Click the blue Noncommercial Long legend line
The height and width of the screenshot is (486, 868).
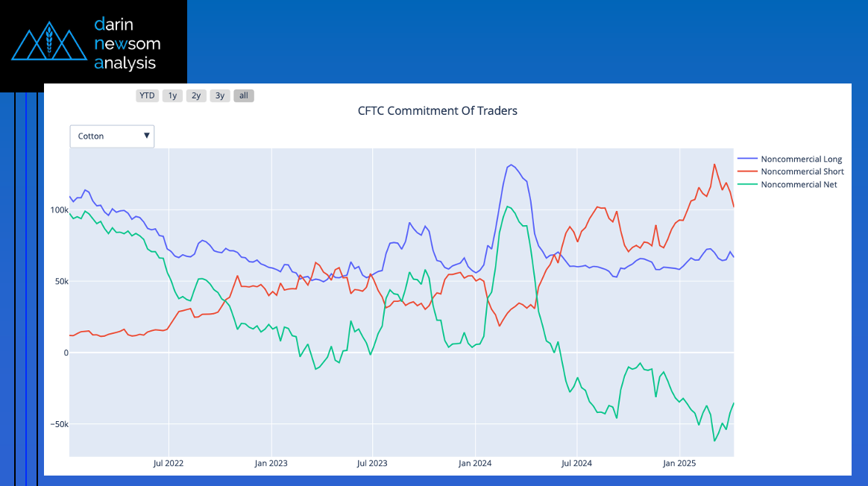[x=747, y=159]
